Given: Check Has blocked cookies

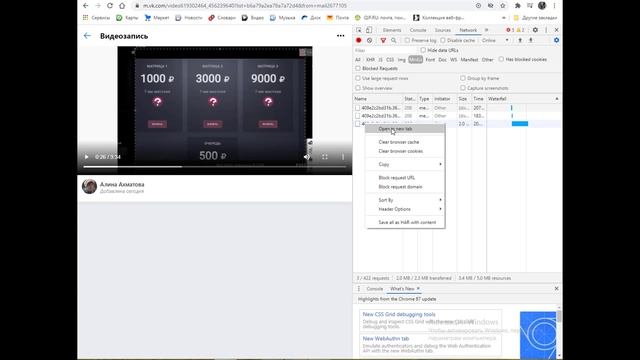Looking at the screenshot, I should [x=501, y=59].
